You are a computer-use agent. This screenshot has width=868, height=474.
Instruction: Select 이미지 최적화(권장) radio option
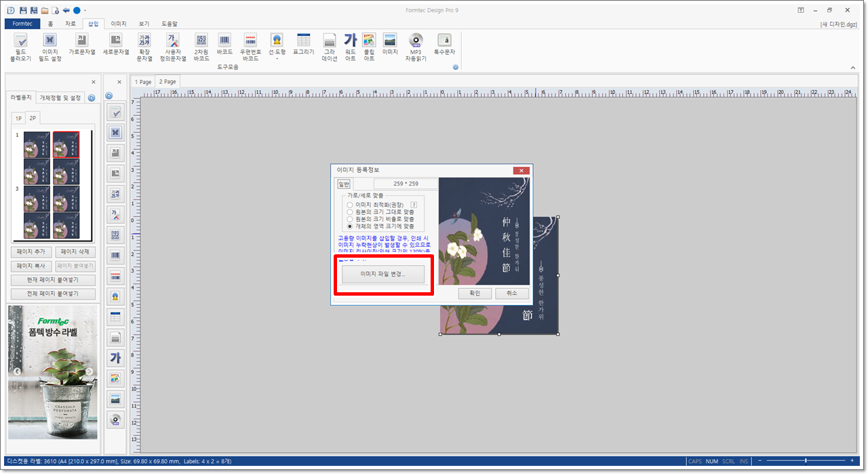(375, 205)
